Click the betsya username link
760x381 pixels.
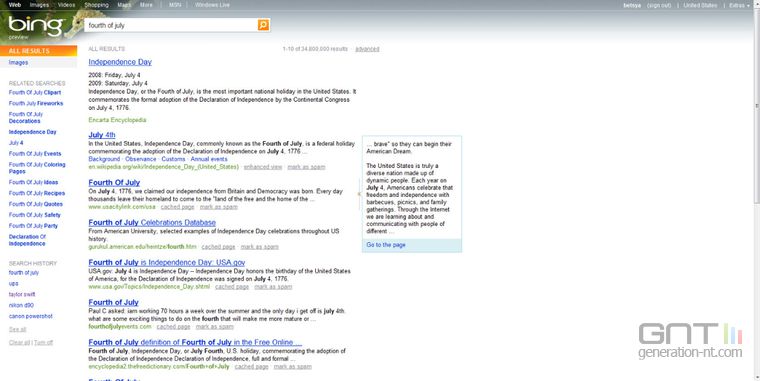(x=632, y=5)
